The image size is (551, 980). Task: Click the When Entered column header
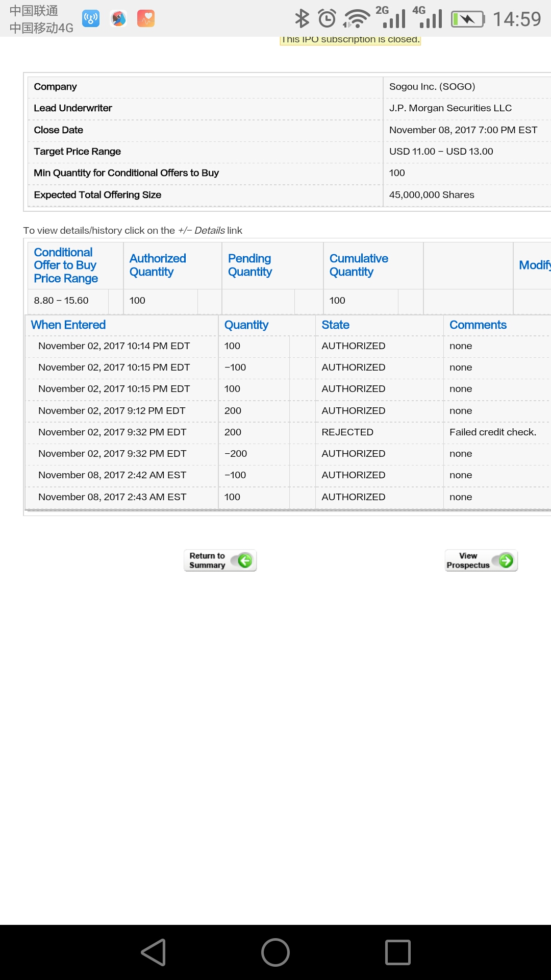click(68, 325)
